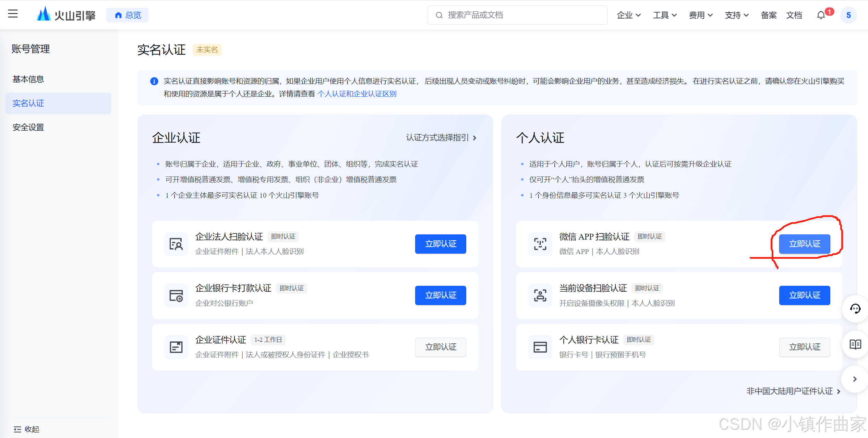Open the 个人认证和企业认证区别 link

pos(357,94)
